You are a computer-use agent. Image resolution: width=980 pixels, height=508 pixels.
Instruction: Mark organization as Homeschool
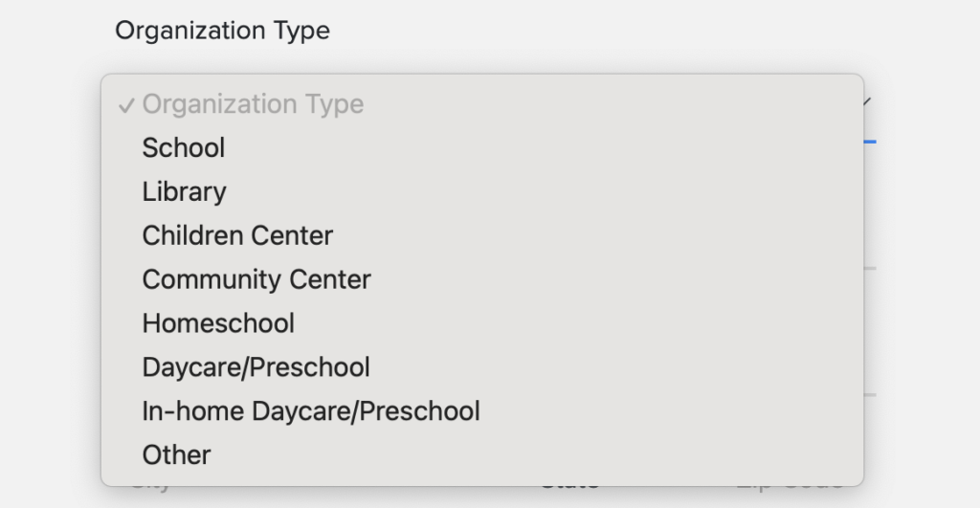click(x=218, y=324)
